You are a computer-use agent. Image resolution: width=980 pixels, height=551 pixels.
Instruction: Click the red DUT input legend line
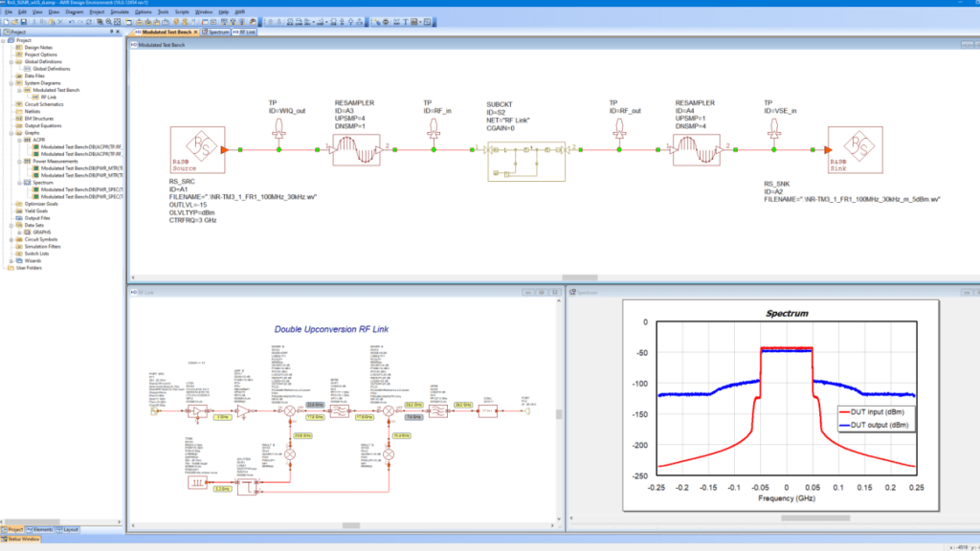[844, 412]
